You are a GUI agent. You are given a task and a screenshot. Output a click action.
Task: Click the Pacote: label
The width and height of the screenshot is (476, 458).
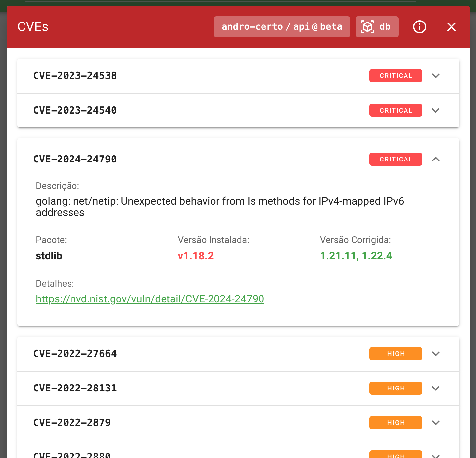51,240
